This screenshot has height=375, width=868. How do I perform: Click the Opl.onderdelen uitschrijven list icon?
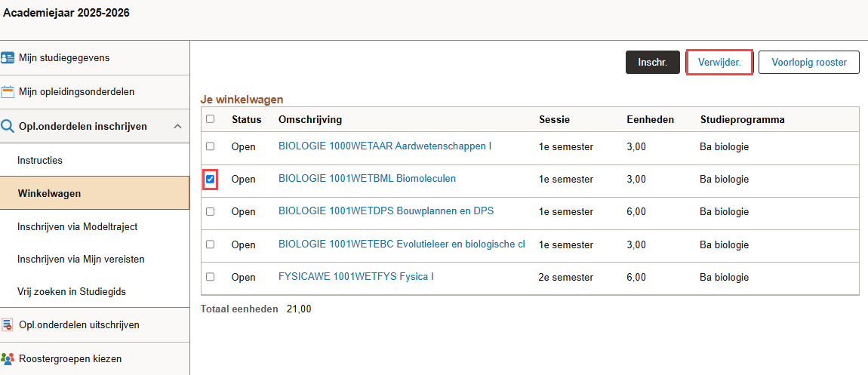click(8, 324)
